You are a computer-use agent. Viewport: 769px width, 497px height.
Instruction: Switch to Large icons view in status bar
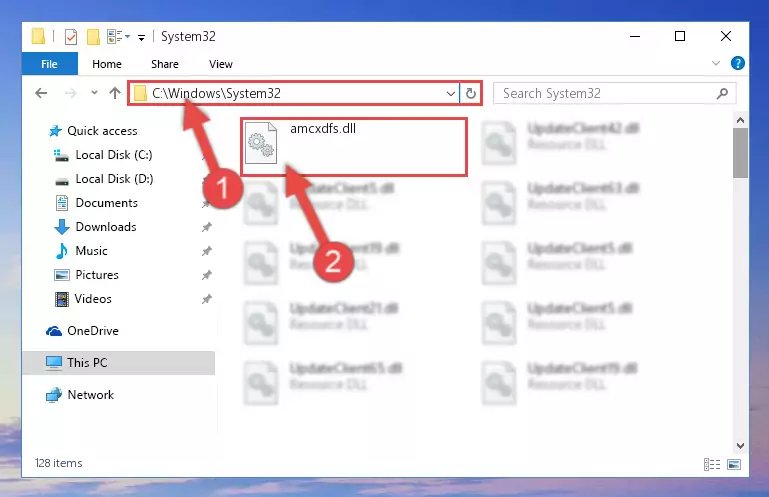(734, 464)
